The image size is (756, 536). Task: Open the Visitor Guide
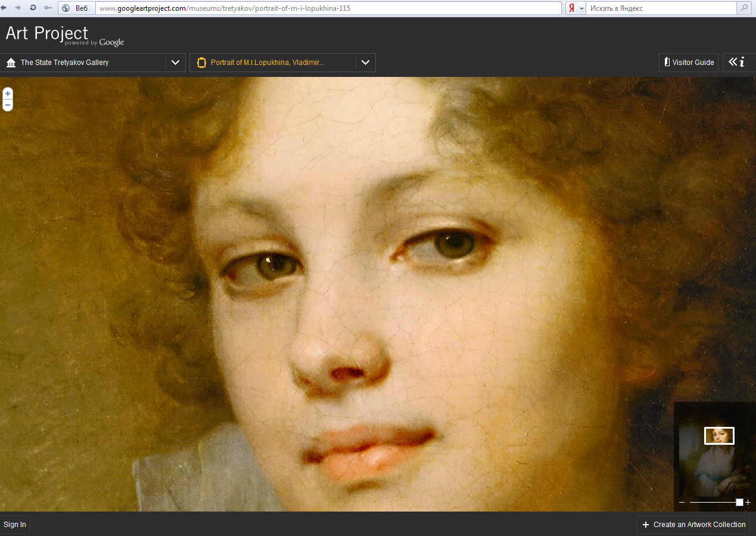[x=689, y=63]
